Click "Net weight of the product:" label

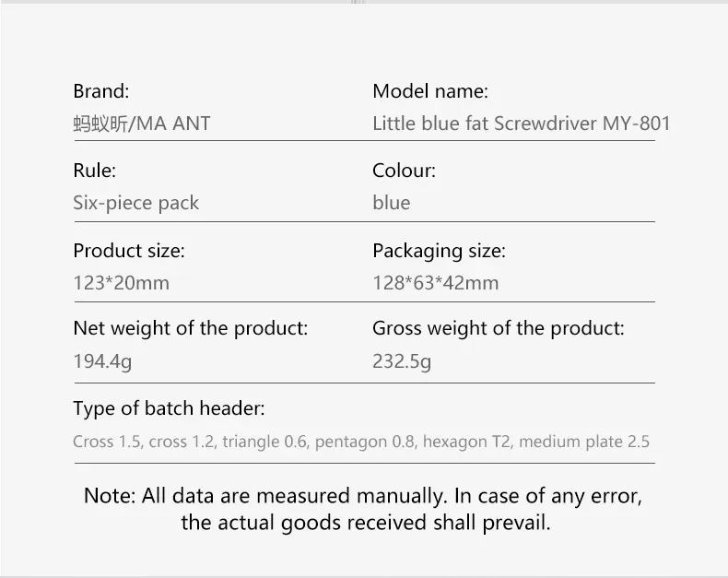191,328
